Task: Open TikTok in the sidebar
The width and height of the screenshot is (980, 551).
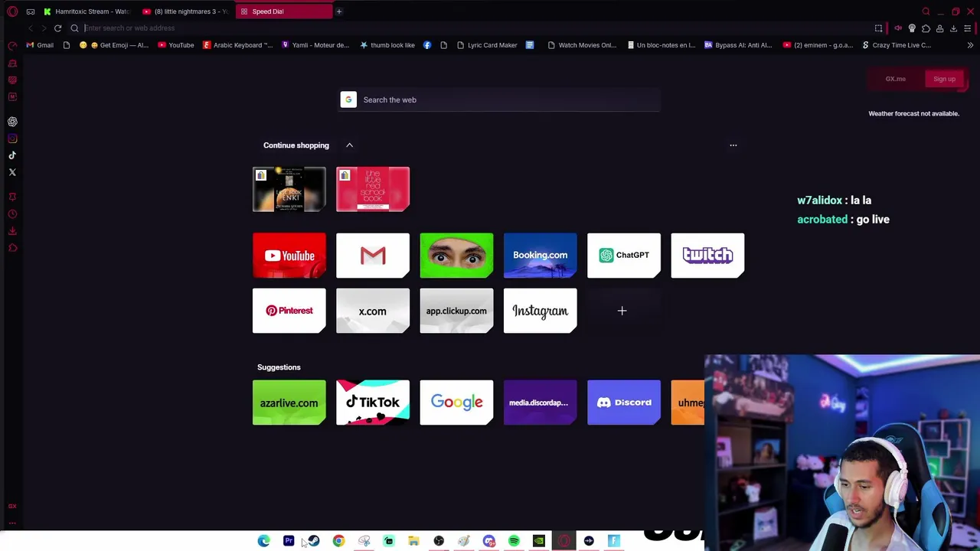Action: [x=12, y=155]
